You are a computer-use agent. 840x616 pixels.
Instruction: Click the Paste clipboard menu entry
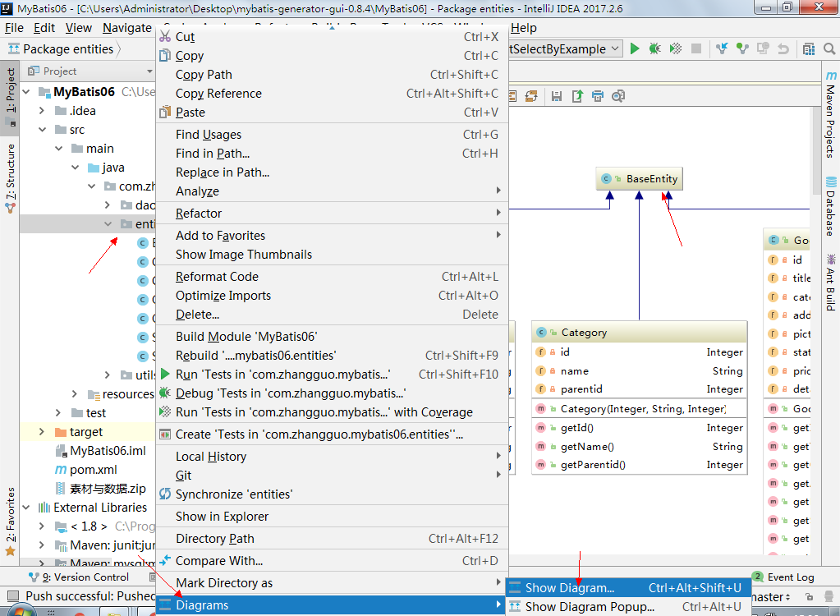(332, 113)
